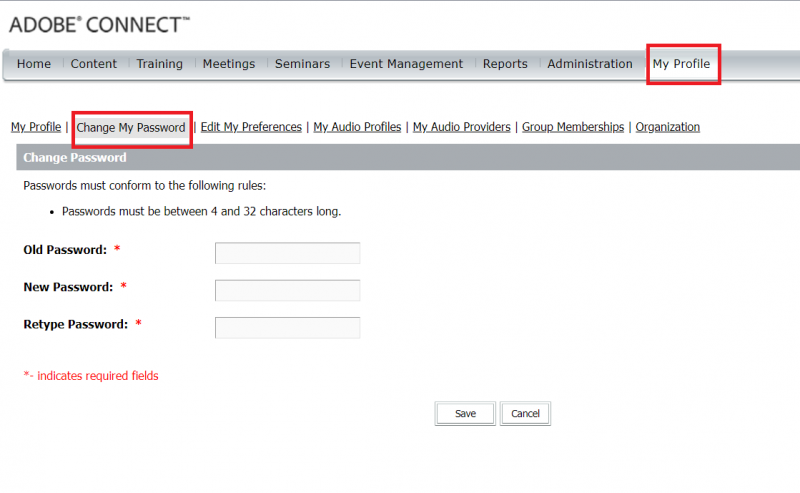This screenshot has height=493, width=800.
Task: Visit the My Audio Providers link
Action: click(462, 127)
